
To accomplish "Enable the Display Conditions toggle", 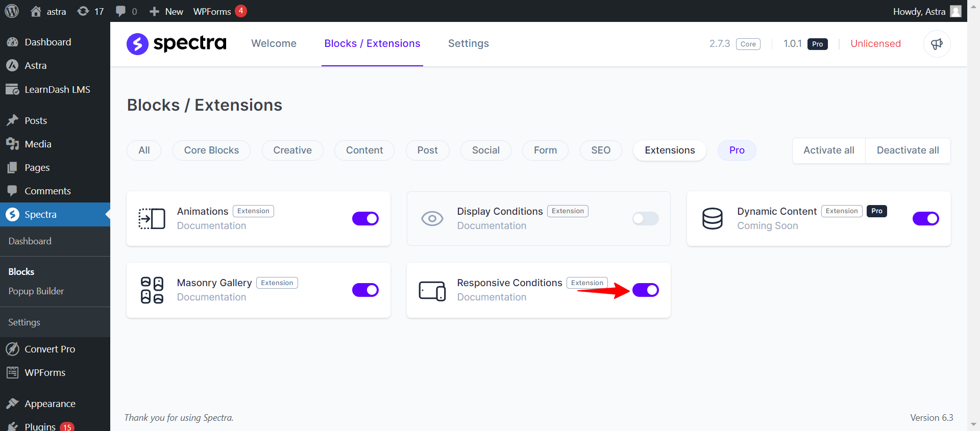I will (x=645, y=219).
